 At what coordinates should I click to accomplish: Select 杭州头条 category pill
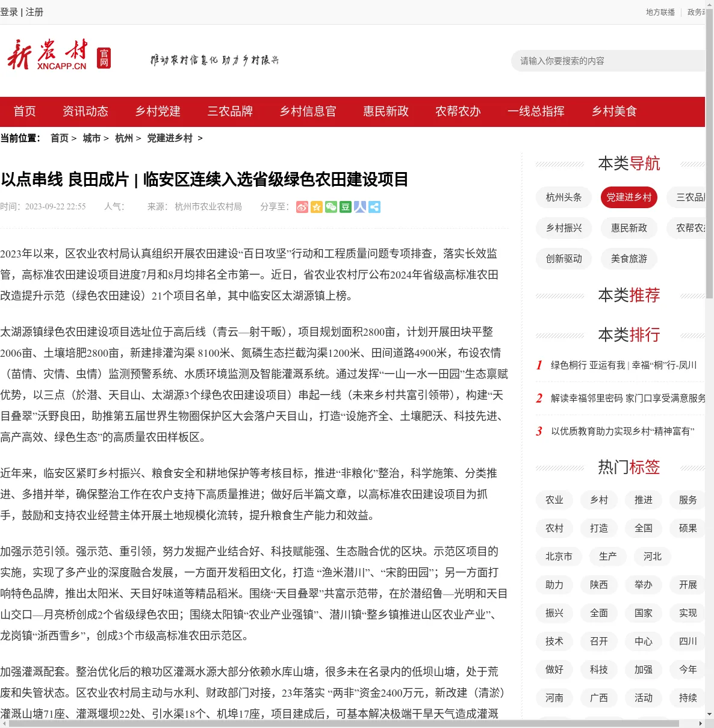click(x=564, y=197)
